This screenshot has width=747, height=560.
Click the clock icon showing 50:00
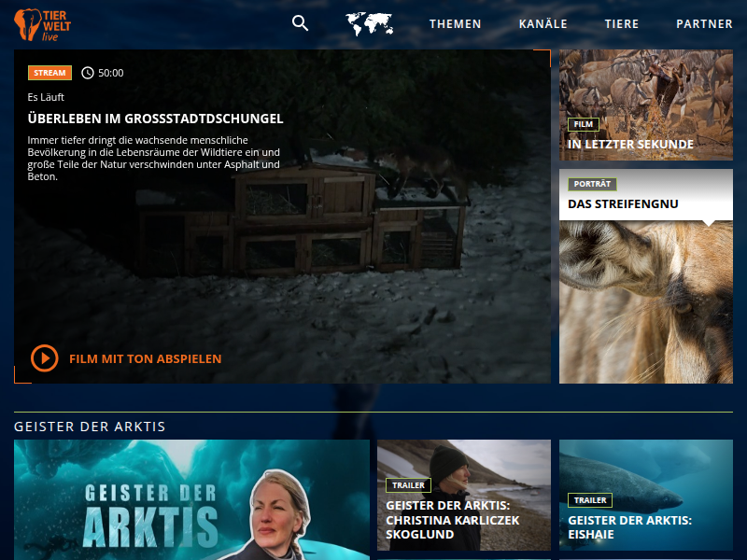(x=88, y=73)
